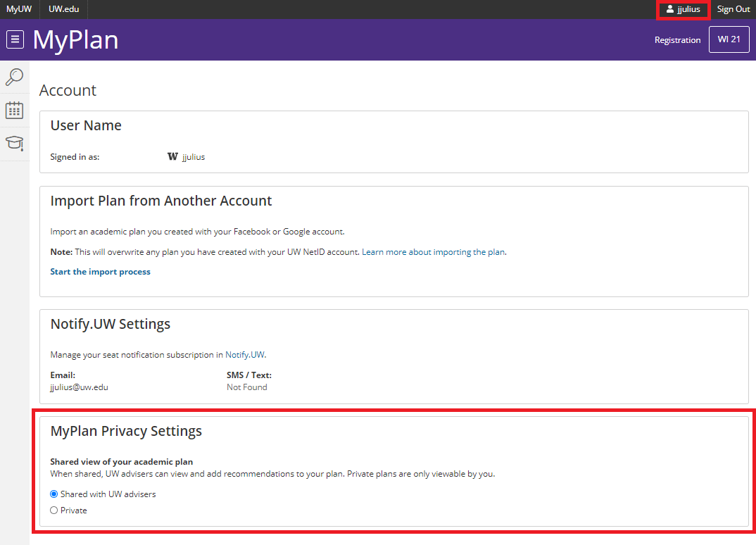
Task: Click the 'Import Plan from Another Account' heading
Action: (x=161, y=201)
